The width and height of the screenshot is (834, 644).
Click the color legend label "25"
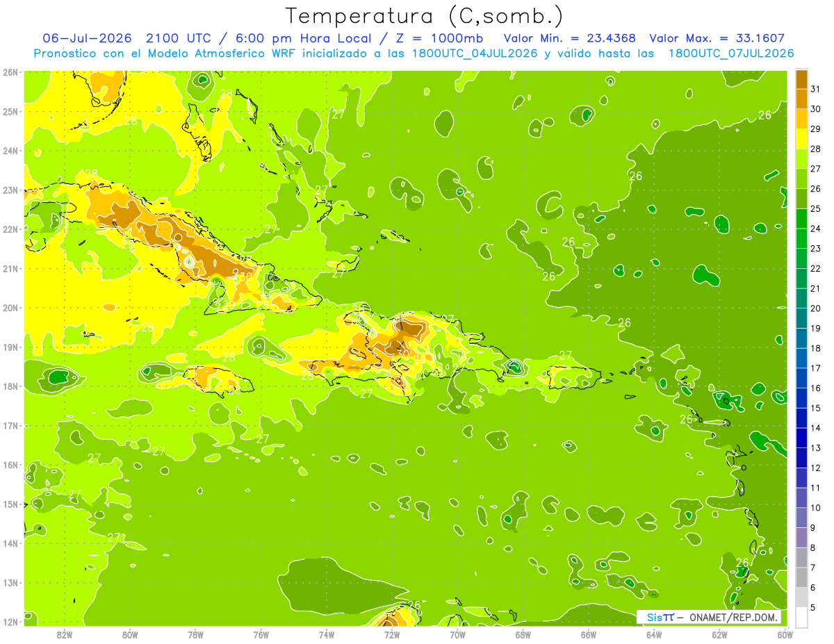click(816, 208)
